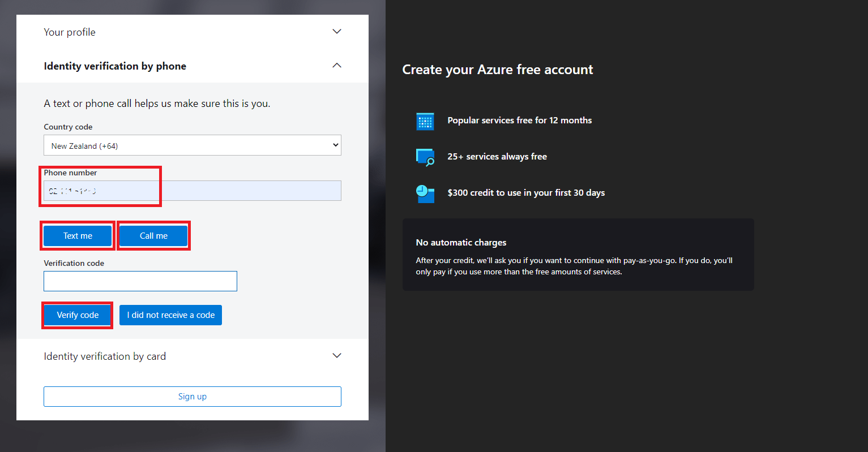Click the Call me button
Screen dimensions: 868x452
point(153,236)
